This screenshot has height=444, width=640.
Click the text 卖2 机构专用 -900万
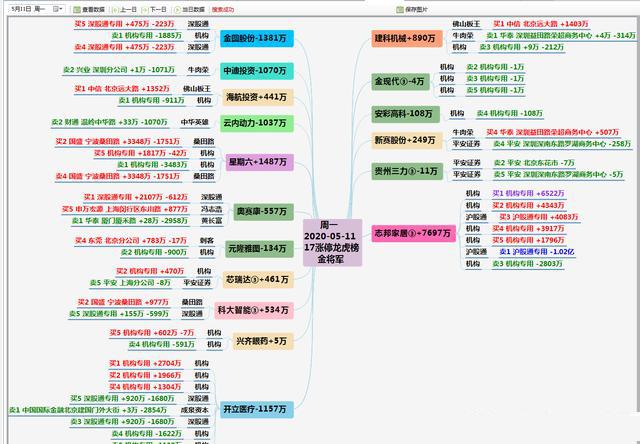(x=154, y=253)
